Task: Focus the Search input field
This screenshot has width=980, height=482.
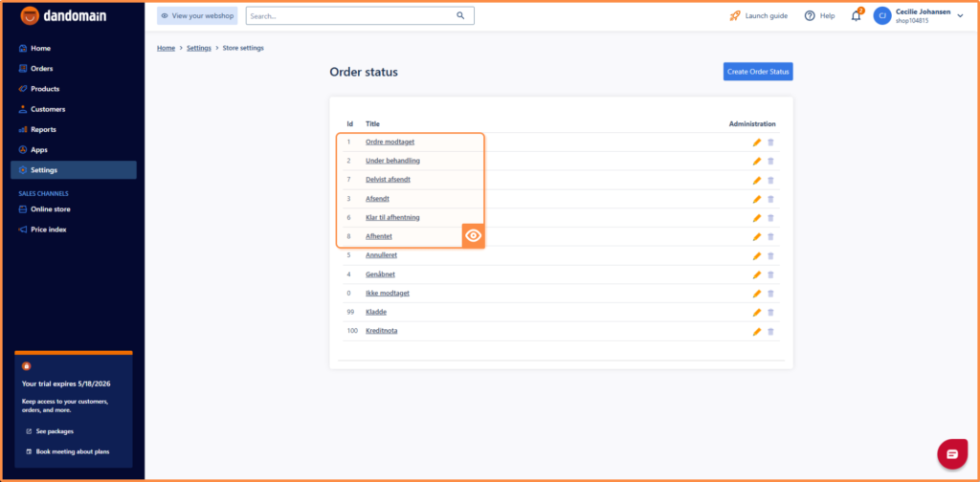Action: click(x=349, y=16)
